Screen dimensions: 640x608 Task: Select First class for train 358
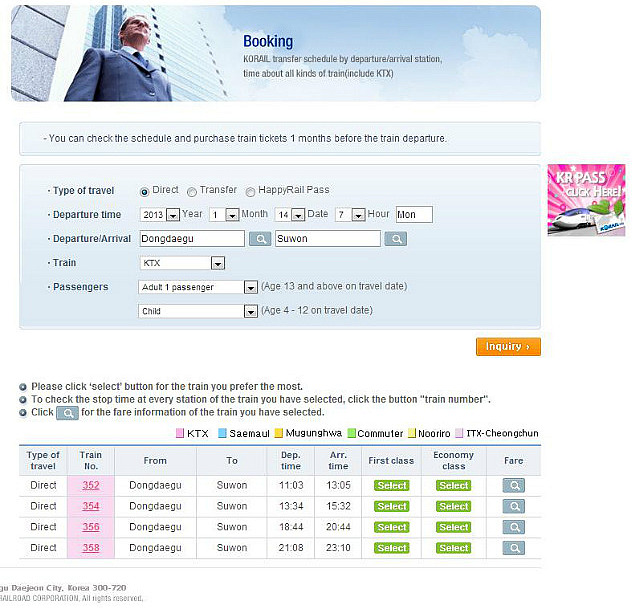point(391,548)
